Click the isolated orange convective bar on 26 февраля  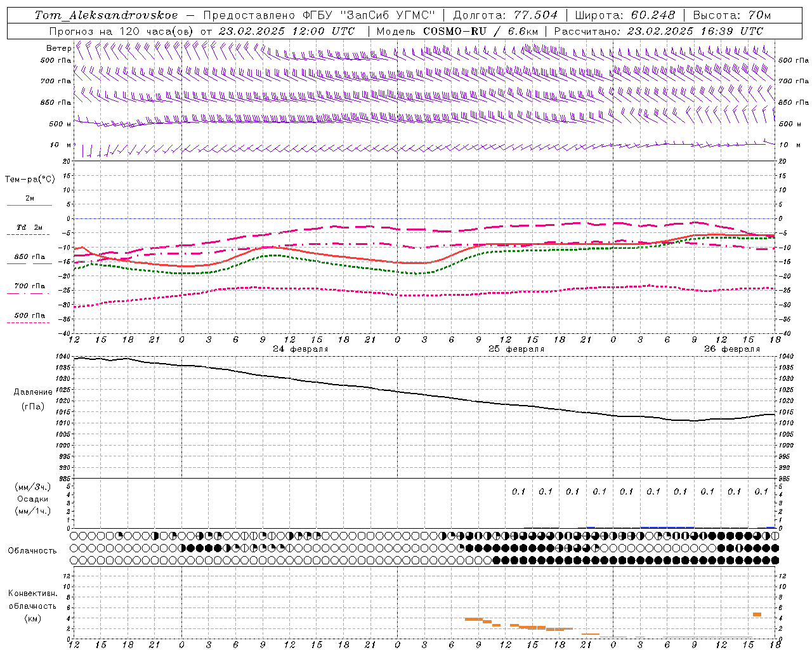point(757,614)
